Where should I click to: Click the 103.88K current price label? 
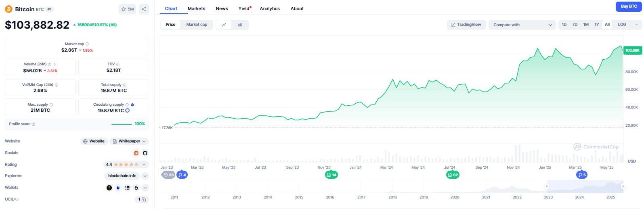click(632, 50)
